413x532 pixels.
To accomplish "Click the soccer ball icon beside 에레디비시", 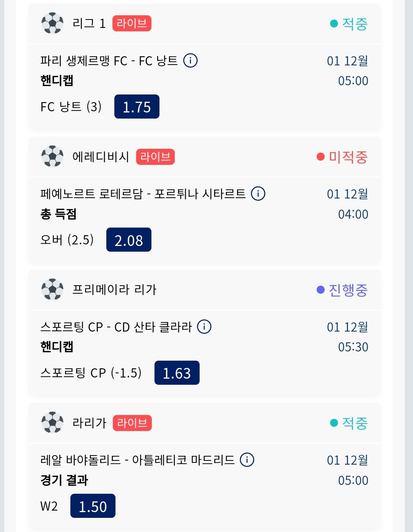I will click(52, 156).
